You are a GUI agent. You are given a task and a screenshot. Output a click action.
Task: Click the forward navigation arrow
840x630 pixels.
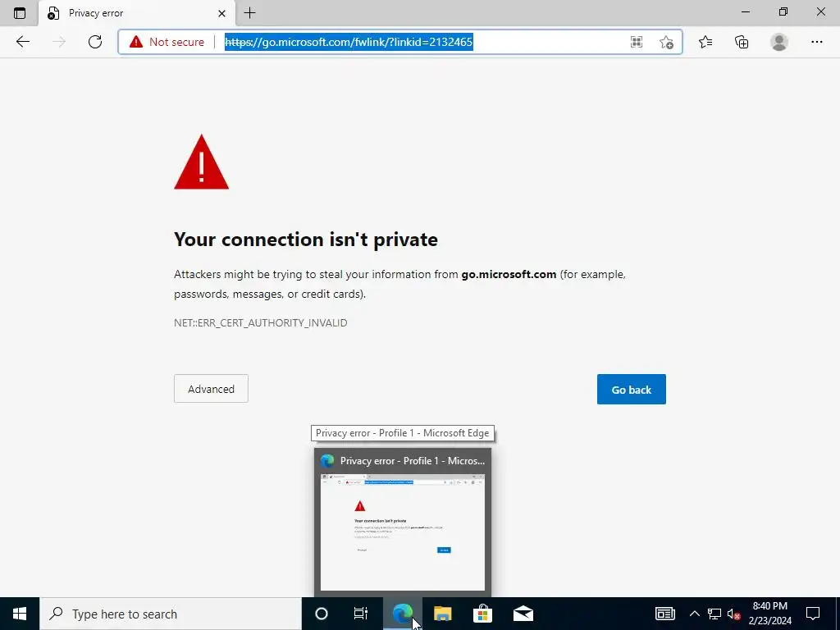coord(59,42)
